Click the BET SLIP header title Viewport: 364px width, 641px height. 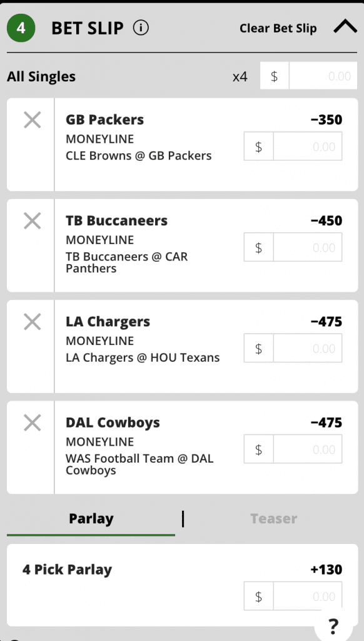pyautogui.click(x=88, y=28)
